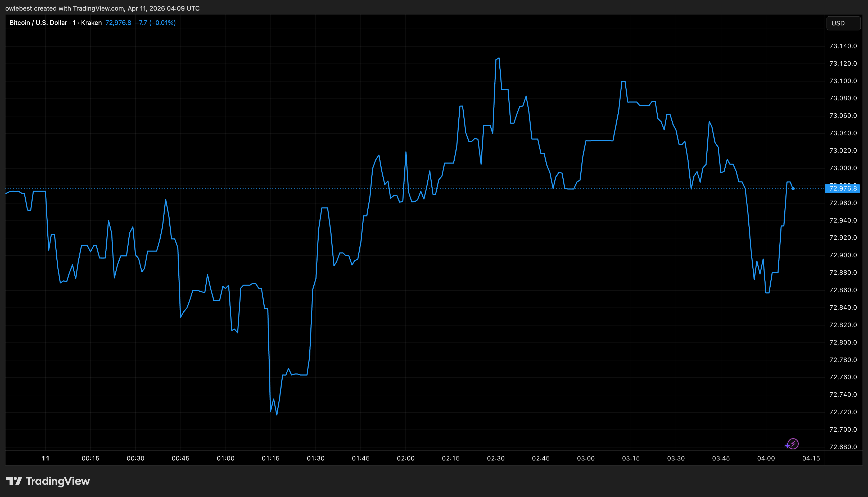Viewport: 868px width, 497px height.
Task: Select the 04:15 label on the time axis
Action: point(811,458)
